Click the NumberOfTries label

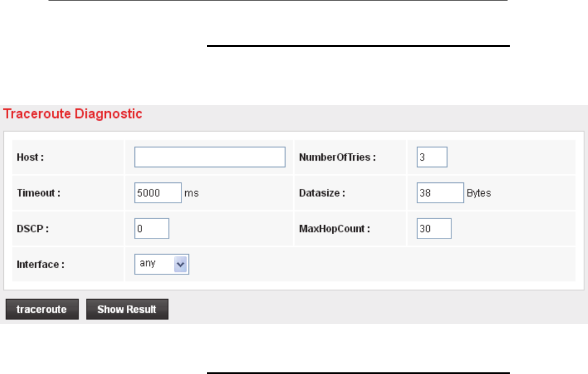(337, 157)
